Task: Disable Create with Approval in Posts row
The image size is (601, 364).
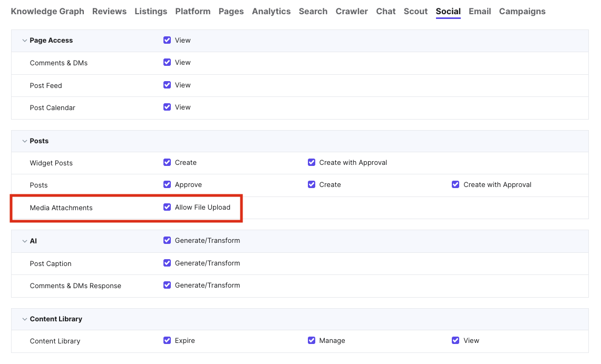Action: coord(455,185)
